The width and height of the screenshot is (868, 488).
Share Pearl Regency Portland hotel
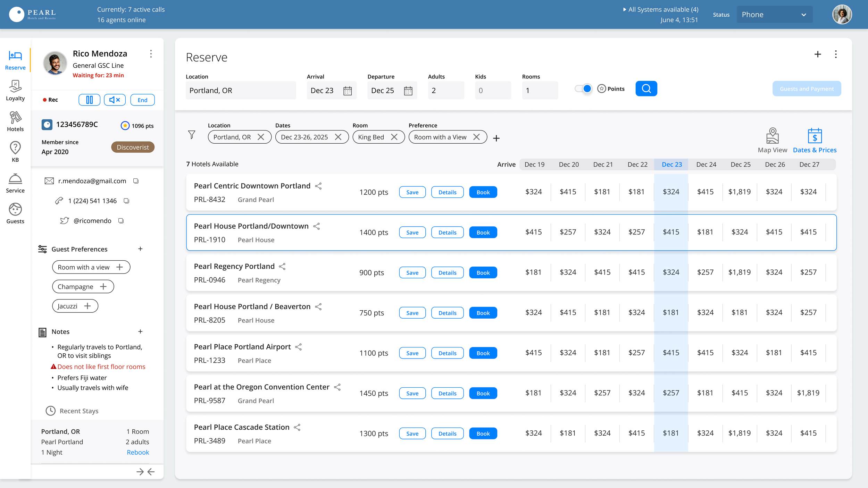(282, 267)
